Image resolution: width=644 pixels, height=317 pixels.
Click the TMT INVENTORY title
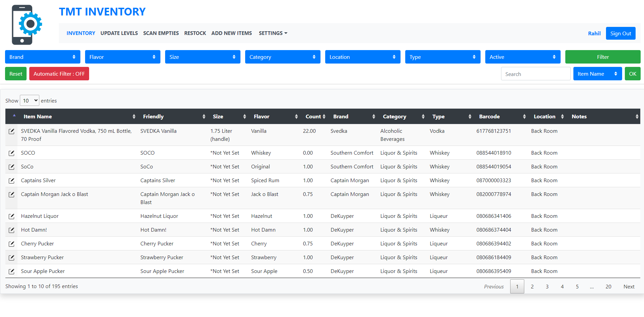click(102, 12)
